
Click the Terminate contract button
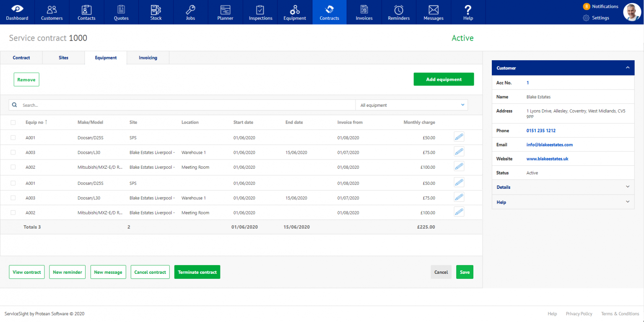[197, 272]
